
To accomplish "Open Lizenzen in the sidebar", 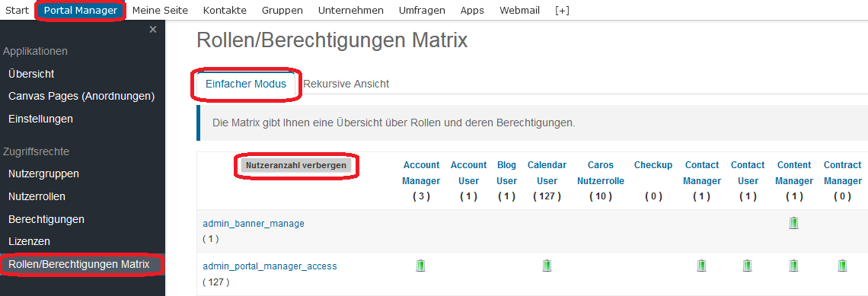I will (30, 241).
